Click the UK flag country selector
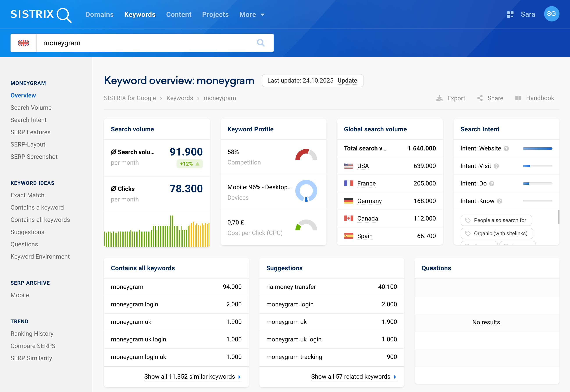 [23, 43]
